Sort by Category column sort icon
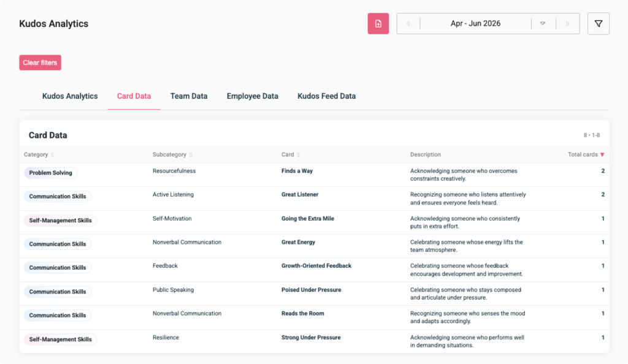This screenshot has width=628, height=364. click(53, 155)
